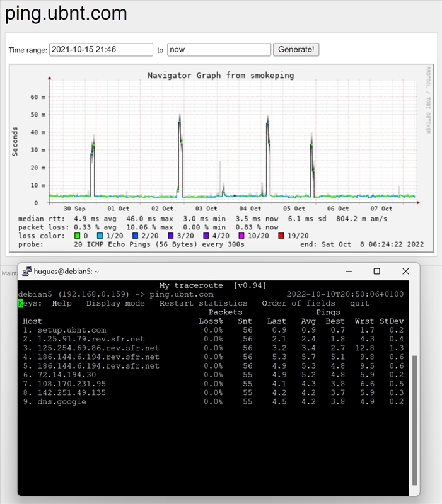Click the Generate! button

click(296, 50)
